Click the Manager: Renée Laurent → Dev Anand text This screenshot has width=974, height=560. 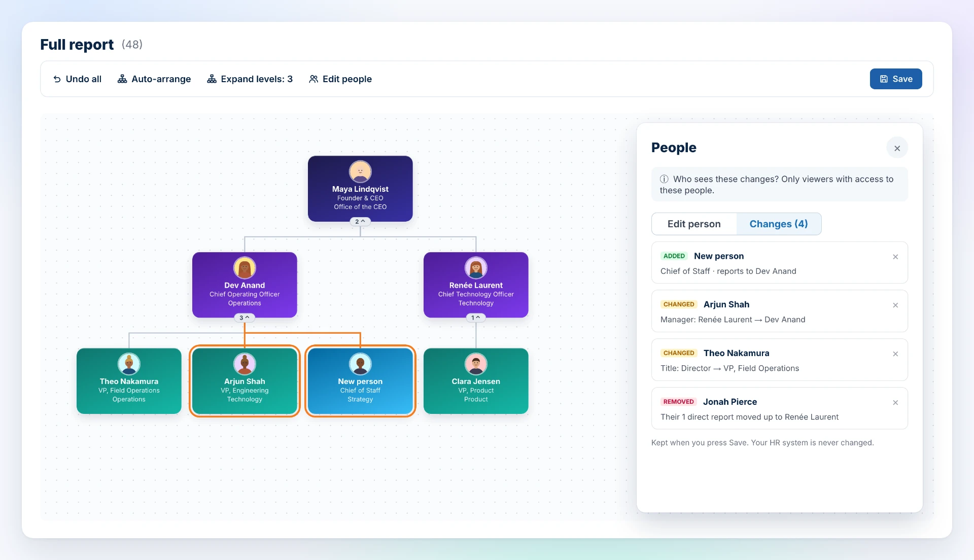tap(733, 320)
